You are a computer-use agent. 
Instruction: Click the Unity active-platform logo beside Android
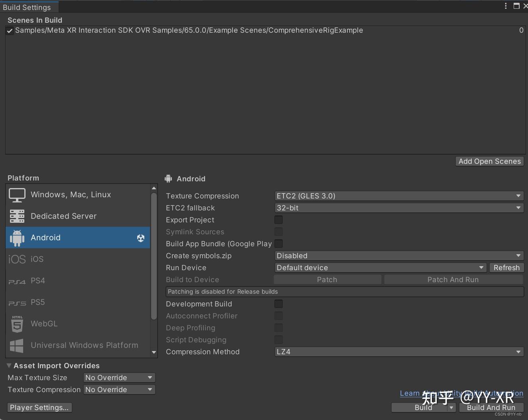(140, 238)
